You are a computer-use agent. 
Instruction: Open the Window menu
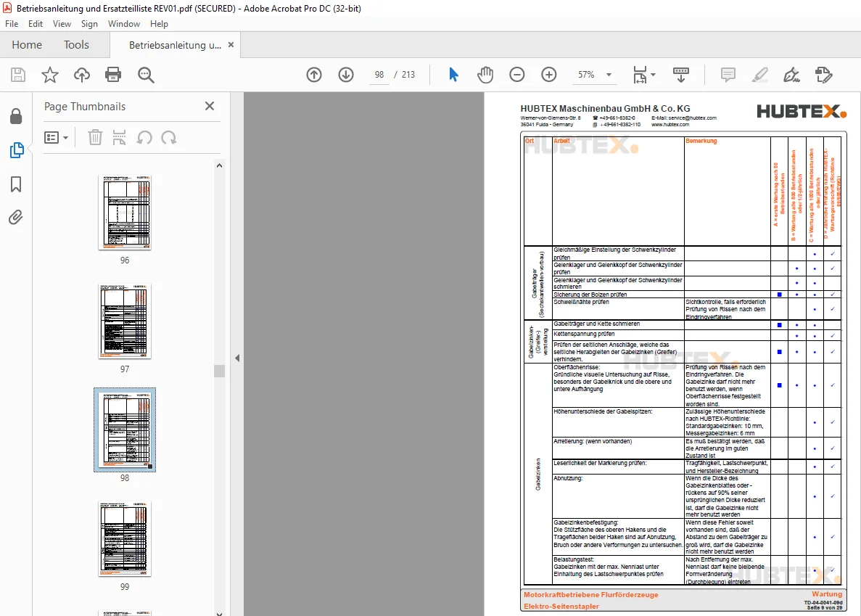[x=123, y=24]
